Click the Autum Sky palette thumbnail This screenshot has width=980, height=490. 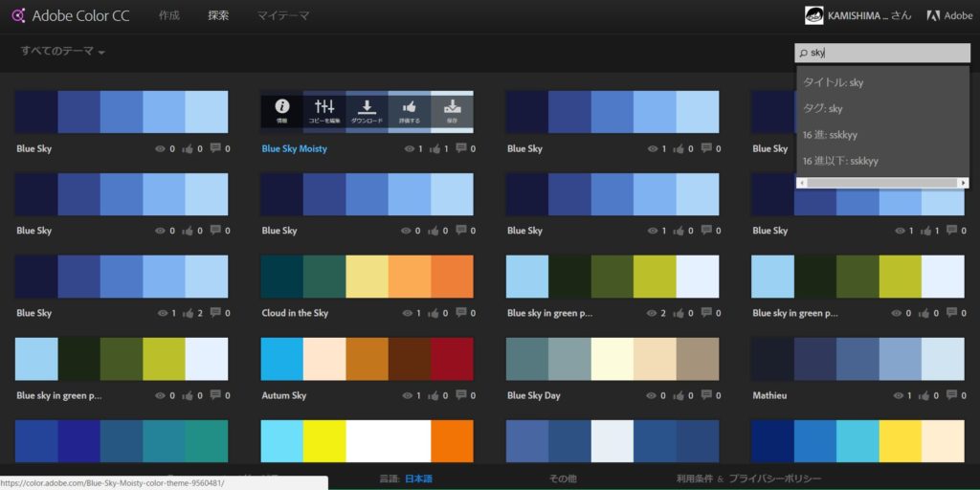pos(367,359)
